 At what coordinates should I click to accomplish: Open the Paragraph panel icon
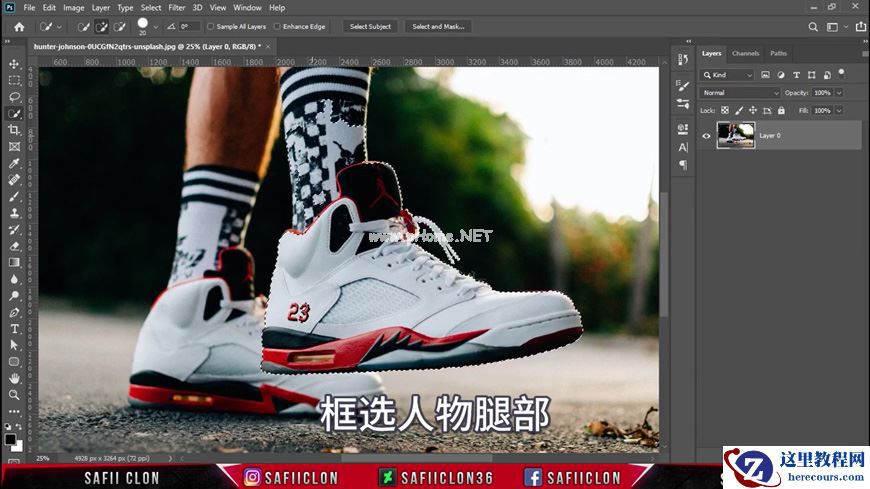[683, 165]
